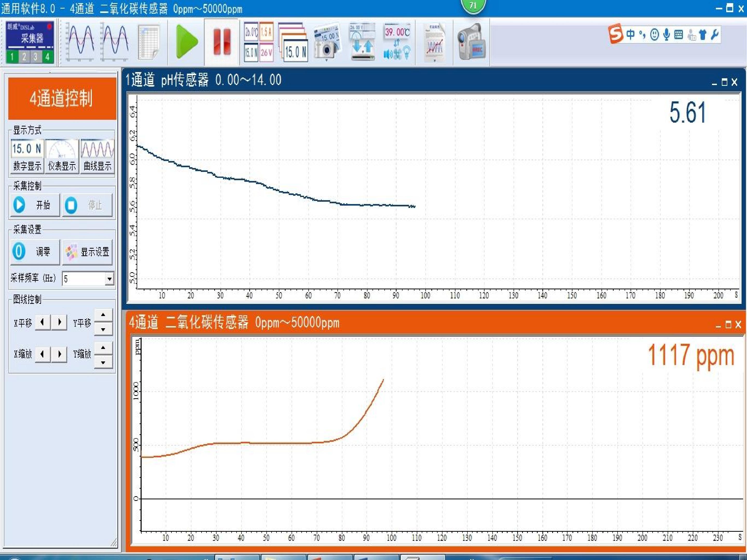This screenshot has height=560, width=747.
Task: Click Y缩放 down arrow stepper
Action: pyautogui.click(x=103, y=362)
